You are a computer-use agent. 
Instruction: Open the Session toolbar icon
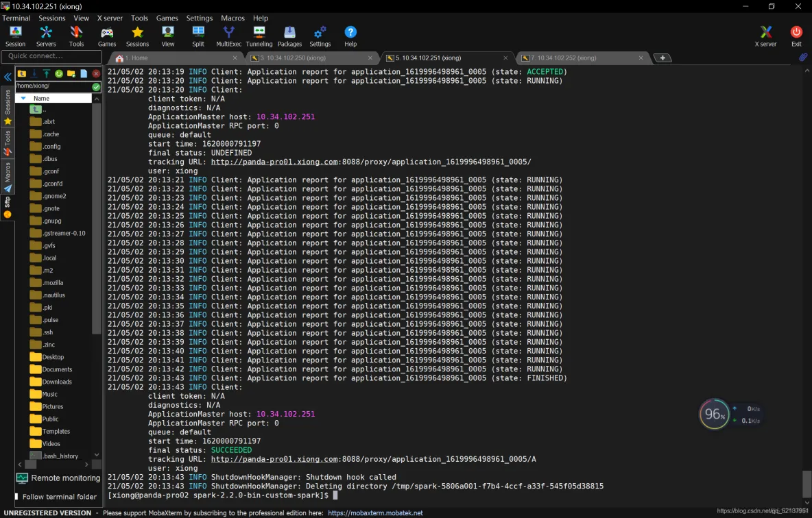(x=15, y=36)
